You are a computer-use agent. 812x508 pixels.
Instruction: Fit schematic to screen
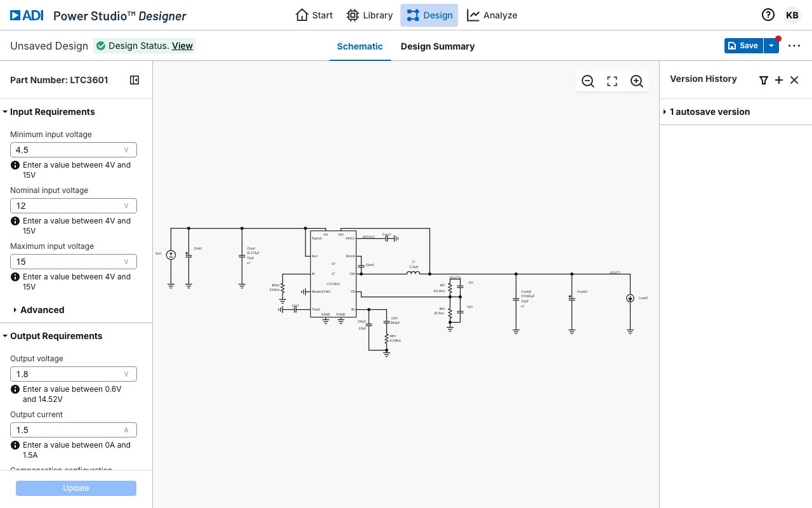(x=612, y=81)
